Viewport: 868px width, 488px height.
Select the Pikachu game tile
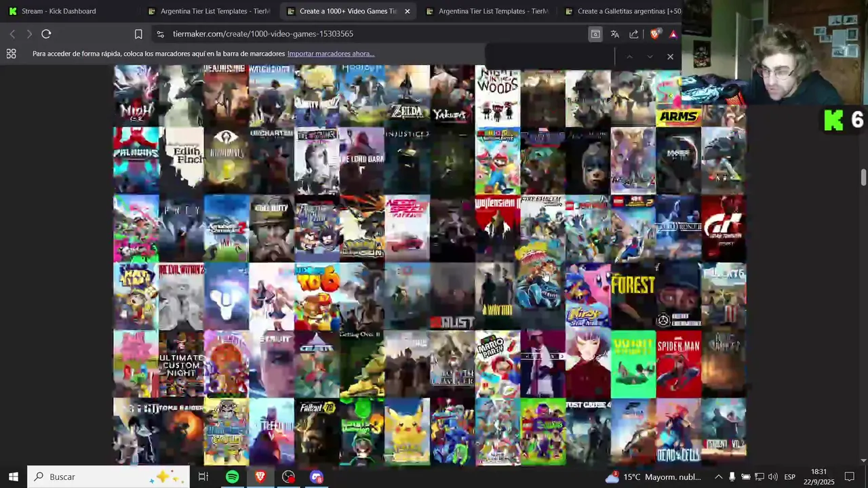tap(407, 431)
